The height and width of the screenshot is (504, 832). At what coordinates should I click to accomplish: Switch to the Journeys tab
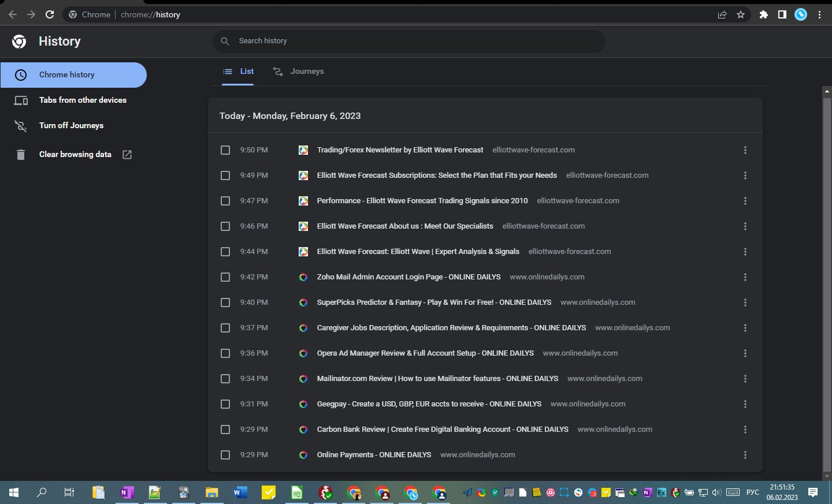tap(298, 72)
